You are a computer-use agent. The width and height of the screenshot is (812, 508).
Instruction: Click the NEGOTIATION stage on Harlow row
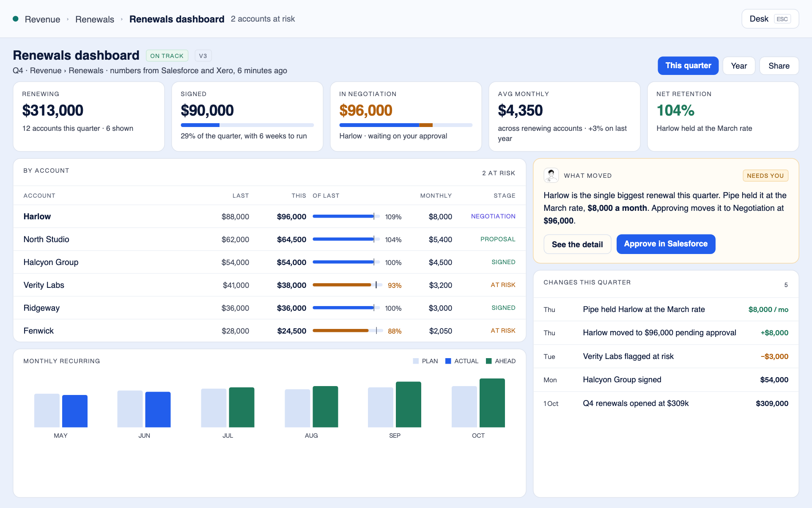(x=493, y=216)
